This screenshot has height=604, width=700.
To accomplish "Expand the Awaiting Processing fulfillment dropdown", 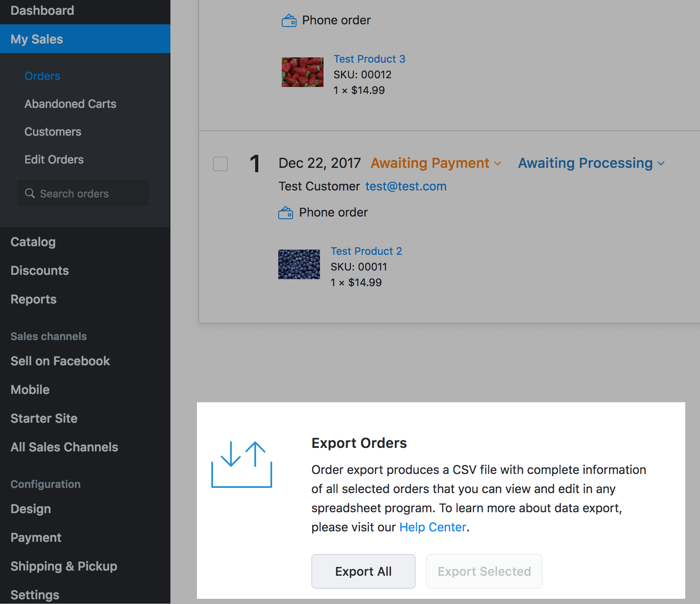I will [591, 163].
